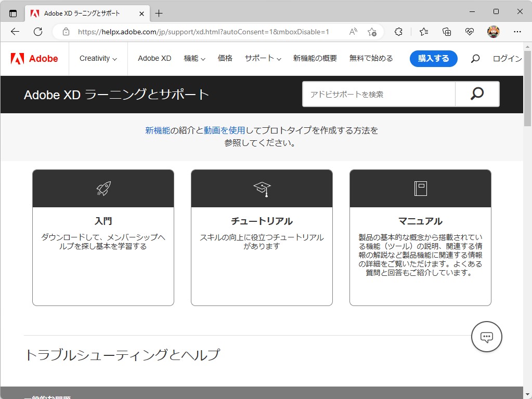The height and width of the screenshot is (399, 532).
Task: Click the graduation cap icon on チュートリアル card
Action: click(262, 188)
